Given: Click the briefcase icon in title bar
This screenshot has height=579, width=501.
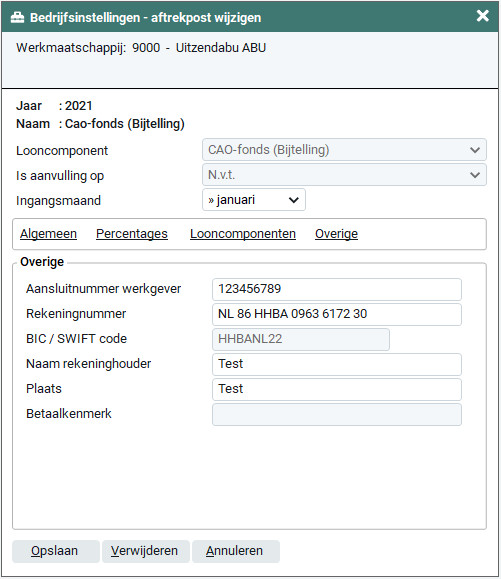Looking at the screenshot, I should [17, 17].
